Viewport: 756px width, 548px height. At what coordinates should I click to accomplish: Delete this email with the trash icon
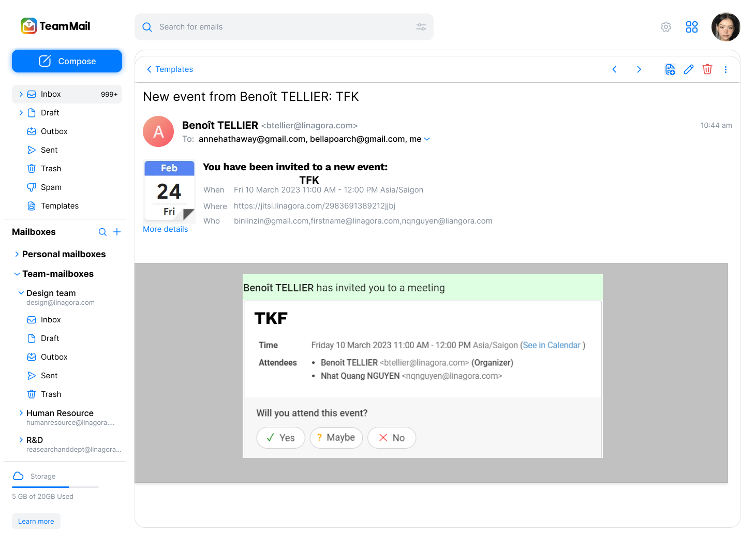[x=707, y=69]
